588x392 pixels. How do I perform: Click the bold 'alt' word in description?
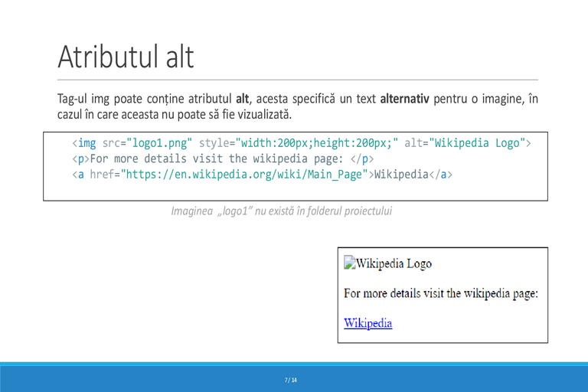(x=242, y=99)
